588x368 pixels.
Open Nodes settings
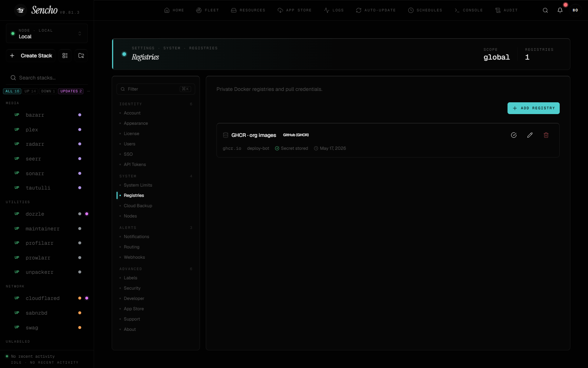click(x=156, y=216)
